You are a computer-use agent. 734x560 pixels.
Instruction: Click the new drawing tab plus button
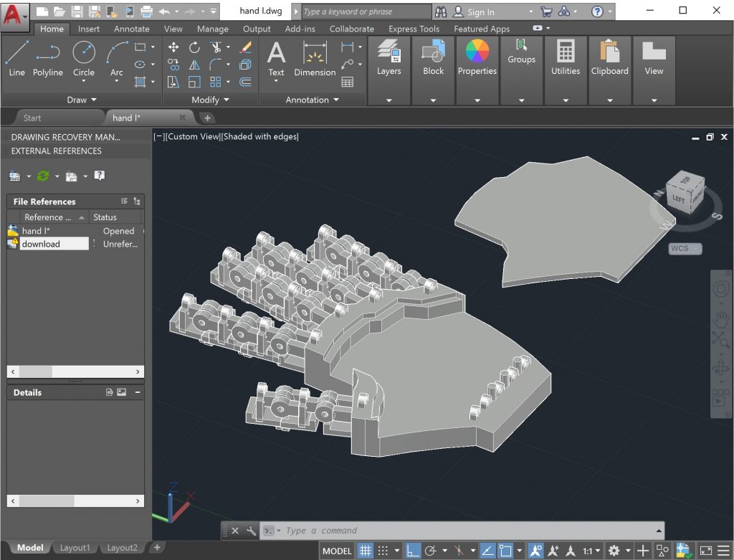tap(207, 118)
